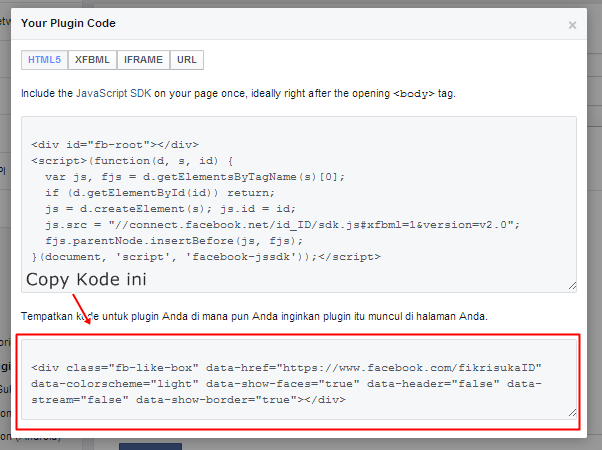Open the IFRAME tab

(x=143, y=60)
